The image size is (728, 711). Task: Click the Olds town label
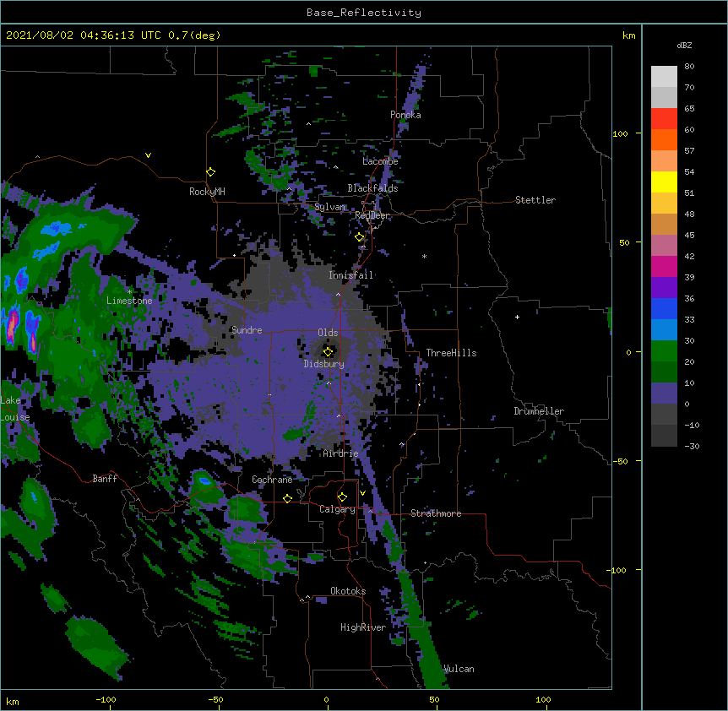click(x=328, y=333)
